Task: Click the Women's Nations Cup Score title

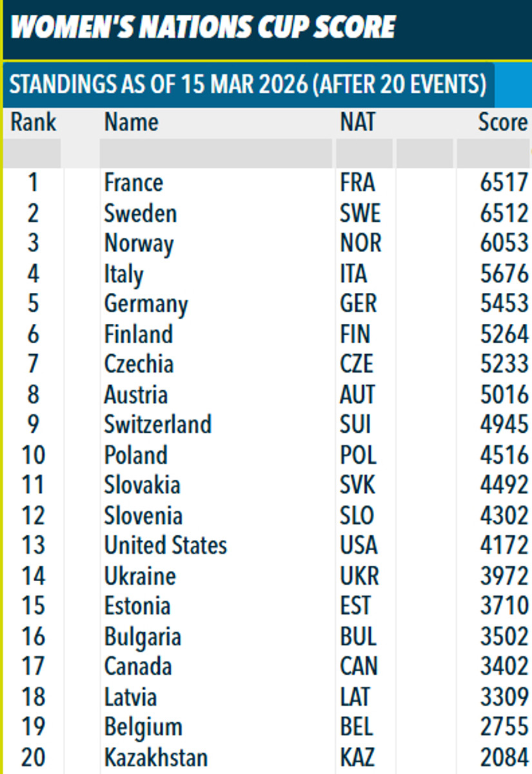Action: (x=203, y=28)
